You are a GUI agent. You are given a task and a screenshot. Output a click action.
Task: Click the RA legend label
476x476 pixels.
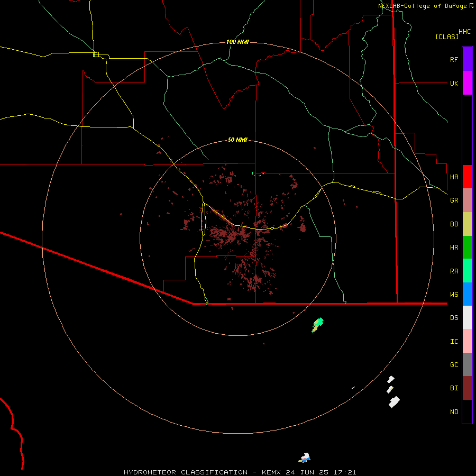click(x=454, y=271)
